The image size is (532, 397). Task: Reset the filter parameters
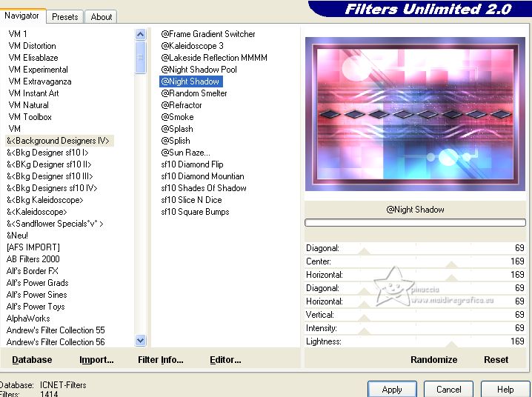click(496, 360)
